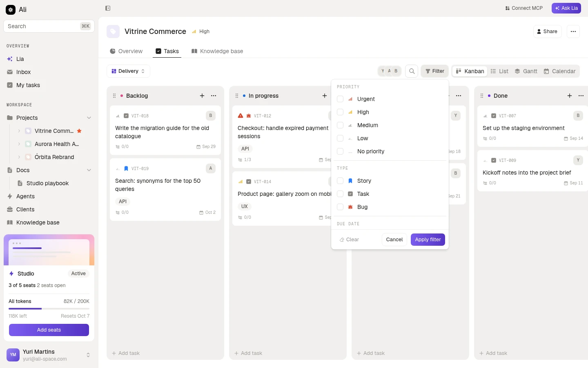Click the Ali tokens usage progress bar

(x=49, y=309)
